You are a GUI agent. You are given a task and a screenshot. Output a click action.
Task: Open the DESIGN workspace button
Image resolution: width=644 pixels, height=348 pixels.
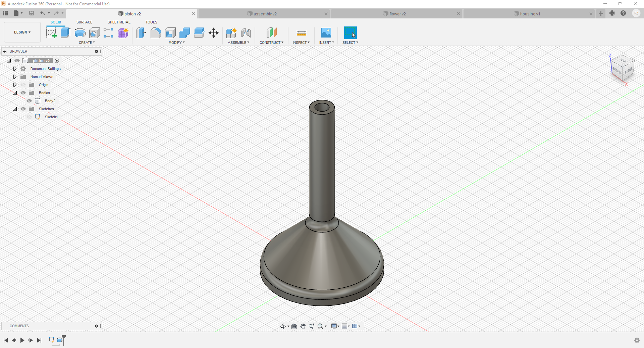[22, 32]
